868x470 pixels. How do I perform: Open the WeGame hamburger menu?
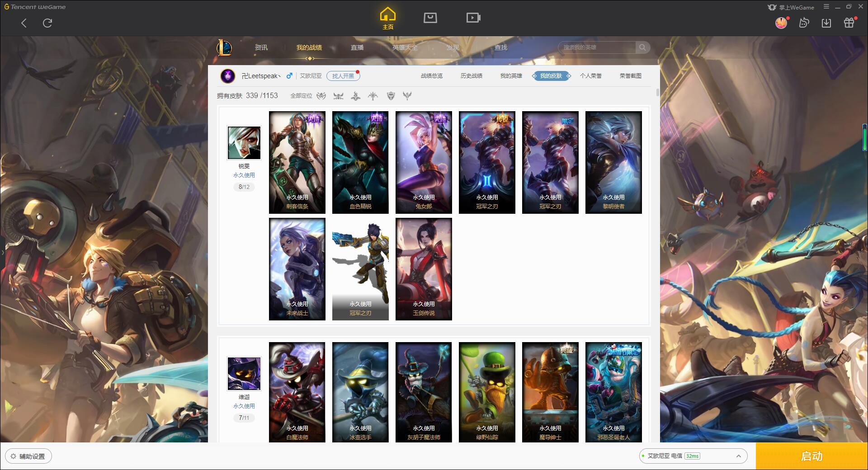pos(826,7)
